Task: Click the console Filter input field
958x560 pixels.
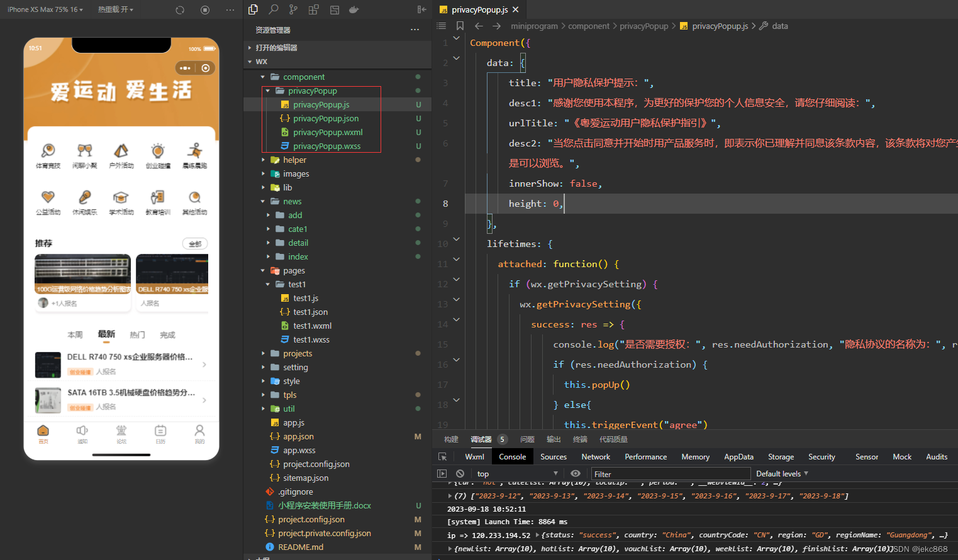Action: [x=671, y=474]
